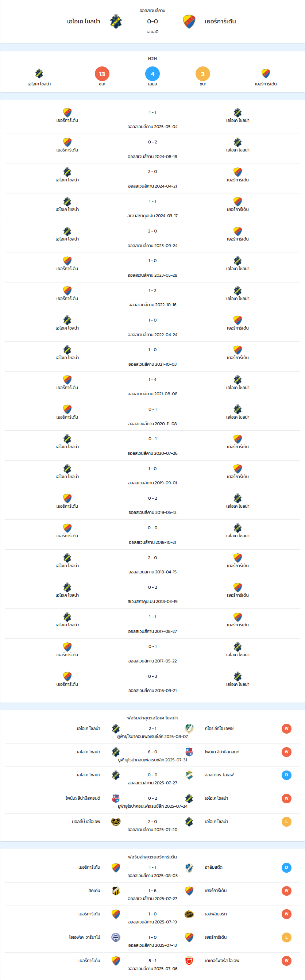Screen dimensions: 305x980
Task: Click Djurgården crest in H2H summary
Action: (266, 73)
